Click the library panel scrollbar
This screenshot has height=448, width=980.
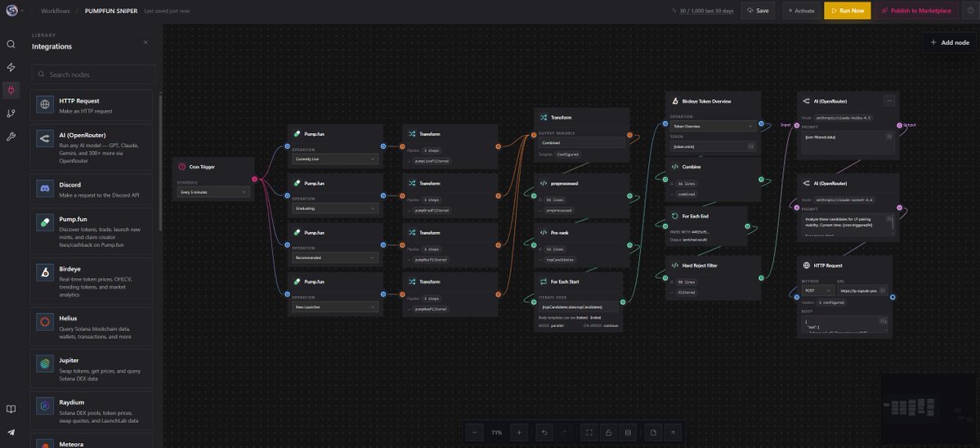click(160, 163)
